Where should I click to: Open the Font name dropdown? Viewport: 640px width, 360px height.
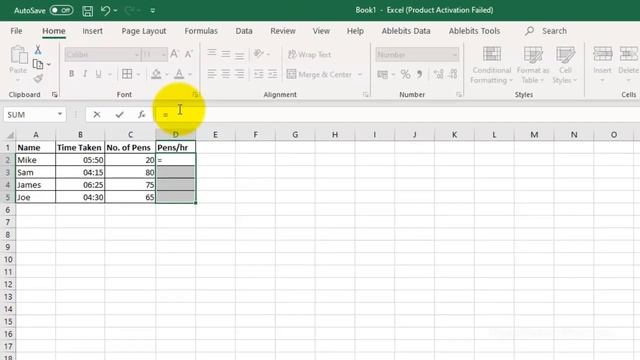pyautogui.click(x=137, y=55)
